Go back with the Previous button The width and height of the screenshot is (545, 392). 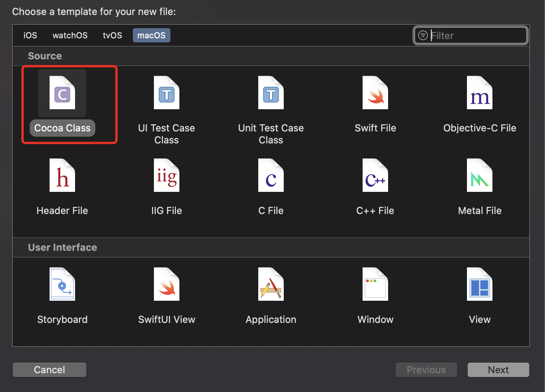tap(426, 370)
